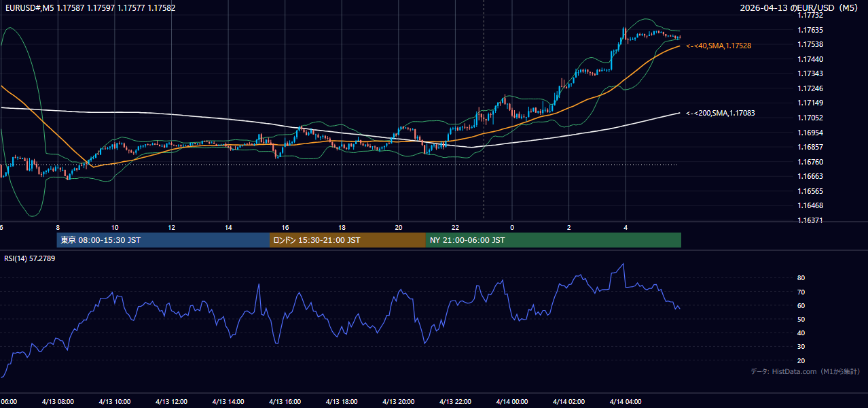The width and height of the screenshot is (868, 408).
Task: Click the 1.16468 price axis label
Action: [x=810, y=205]
